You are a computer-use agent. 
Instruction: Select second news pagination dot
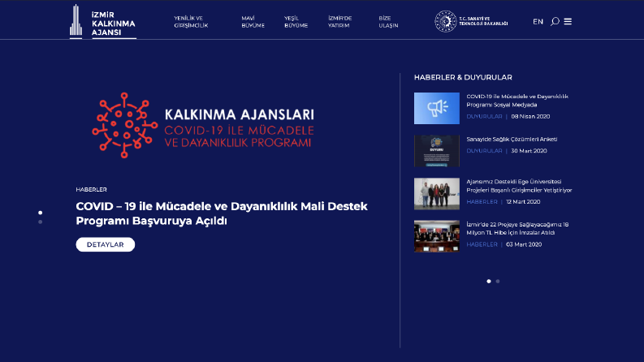(498, 281)
